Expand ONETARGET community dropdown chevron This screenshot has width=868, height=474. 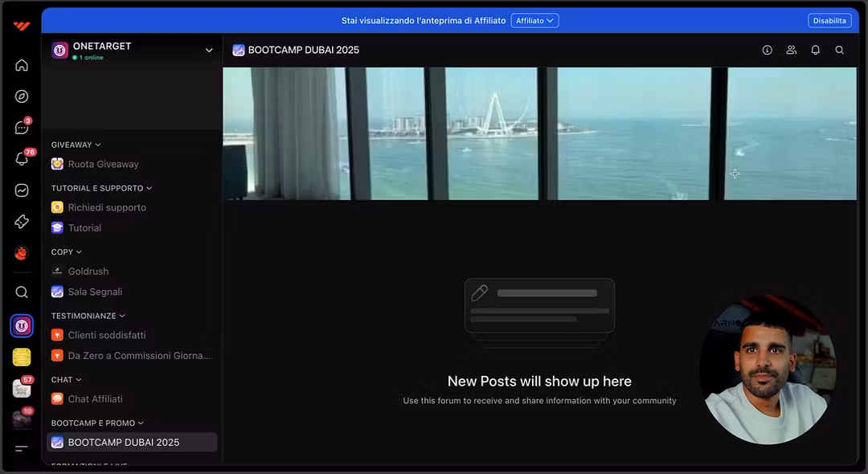[209, 51]
